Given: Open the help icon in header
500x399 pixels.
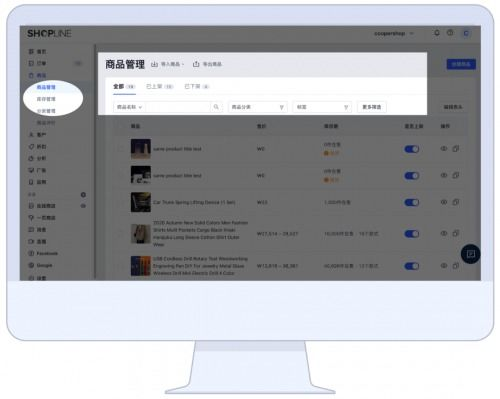Looking at the screenshot, I should 450,33.
